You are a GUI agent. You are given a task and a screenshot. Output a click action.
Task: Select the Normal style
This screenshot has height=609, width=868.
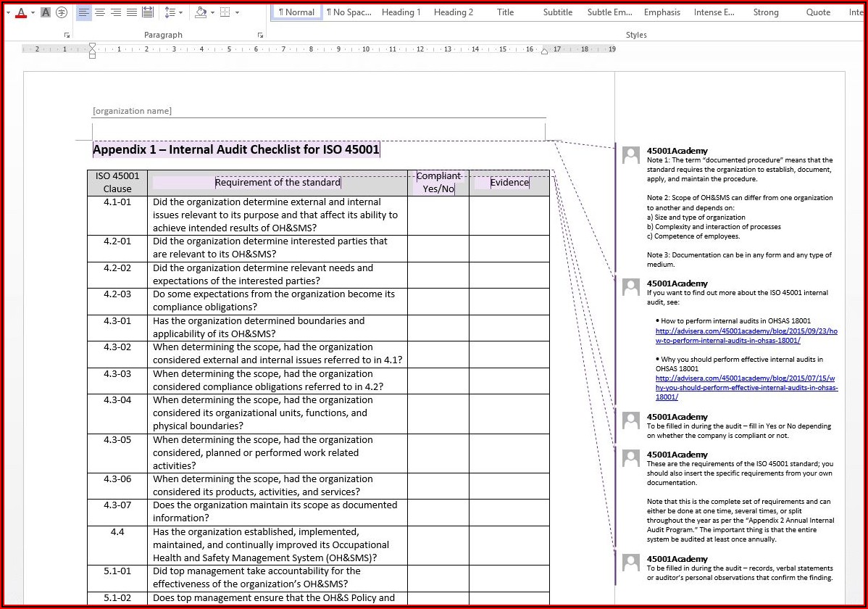[x=296, y=12]
